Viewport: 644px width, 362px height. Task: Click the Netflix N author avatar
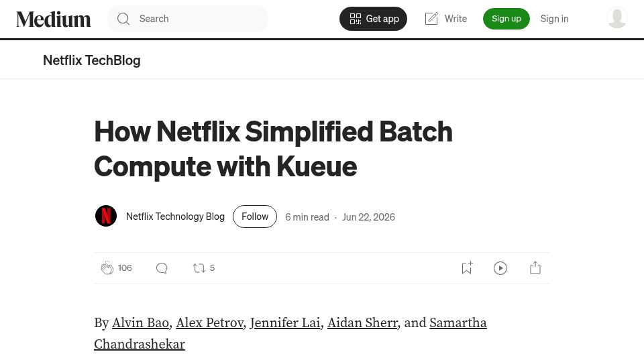click(x=106, y=216)
